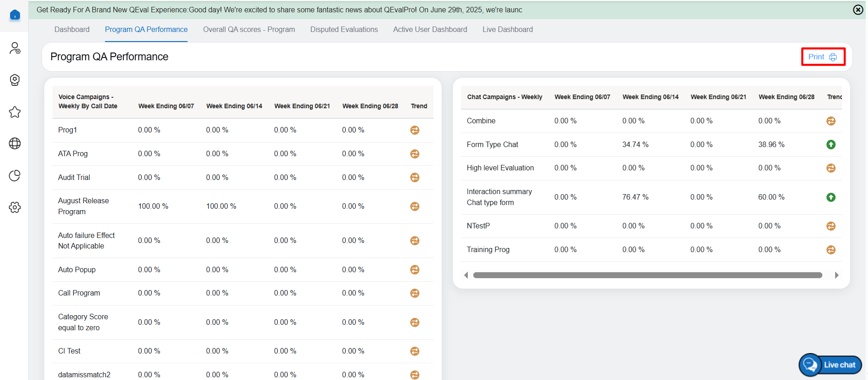This screenshot has width=868, height=380.
Task: Click the agent badge sidebar icon
Action: click(15, 80)
